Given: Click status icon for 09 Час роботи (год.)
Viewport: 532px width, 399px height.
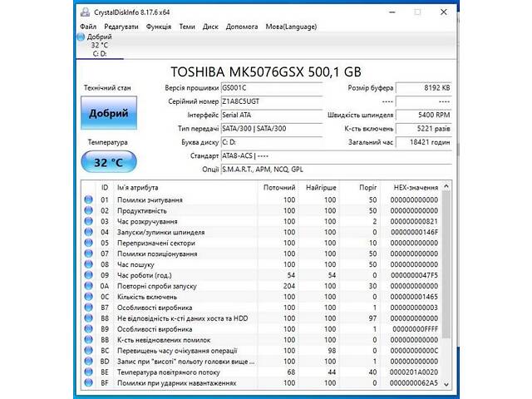Looking at the screenshot, I should (89, 275).
